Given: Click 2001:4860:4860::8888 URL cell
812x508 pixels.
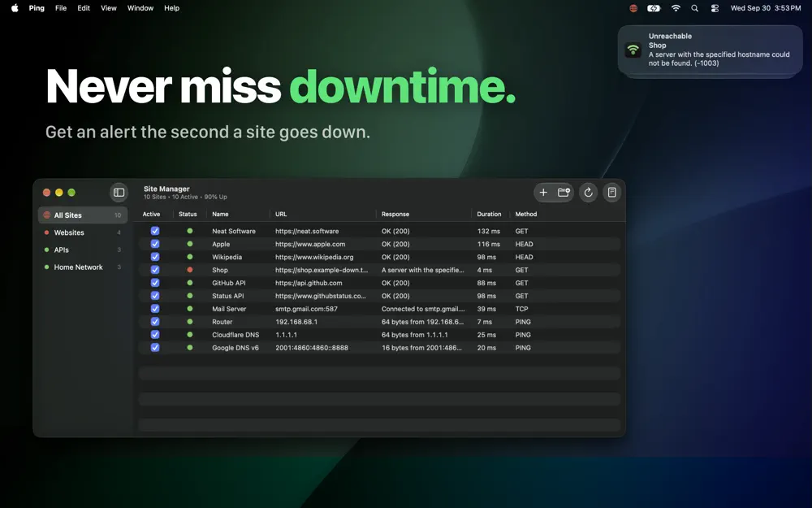Looking at the screenshot, I should coord(311,348).
